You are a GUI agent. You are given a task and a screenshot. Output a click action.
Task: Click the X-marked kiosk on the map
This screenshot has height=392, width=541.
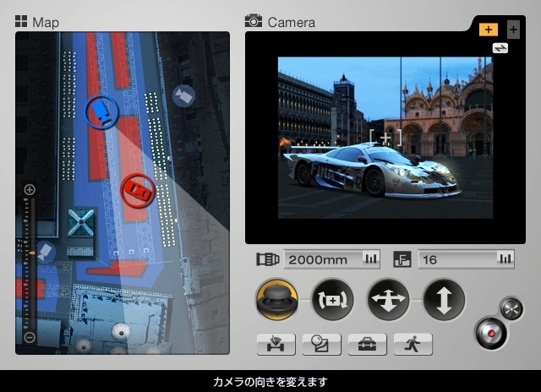(81, 222)
